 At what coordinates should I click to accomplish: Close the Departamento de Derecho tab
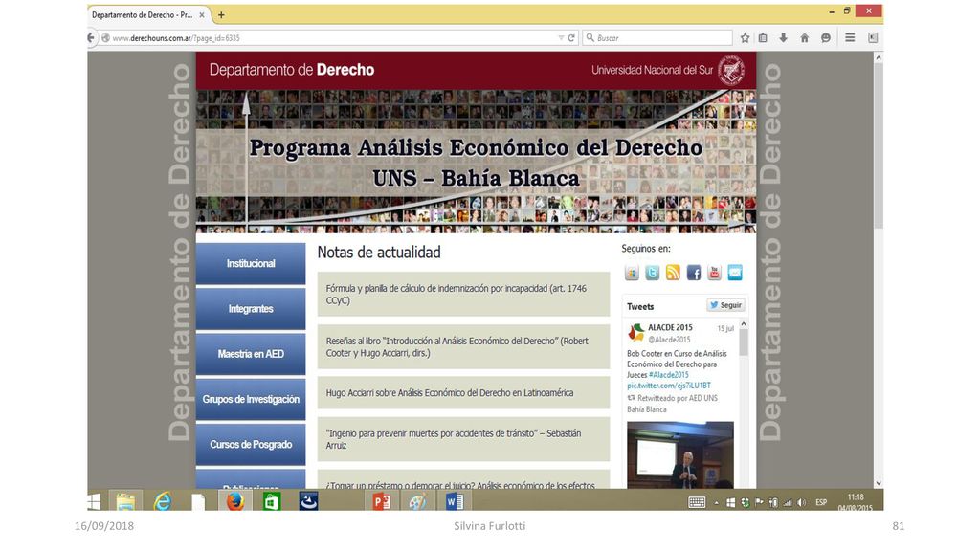pyautogui.click(x=202, y=15)
